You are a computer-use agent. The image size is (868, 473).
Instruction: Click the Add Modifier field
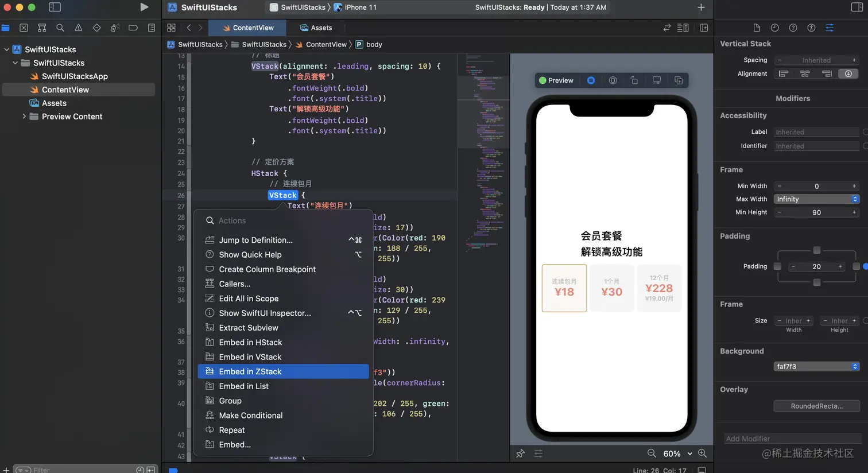click(792, 439)
